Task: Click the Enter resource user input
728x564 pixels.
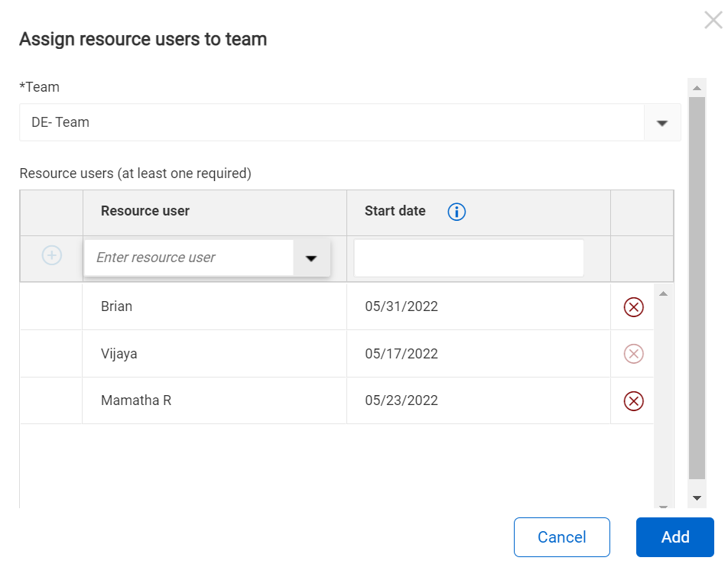Action: coord(189,258)
